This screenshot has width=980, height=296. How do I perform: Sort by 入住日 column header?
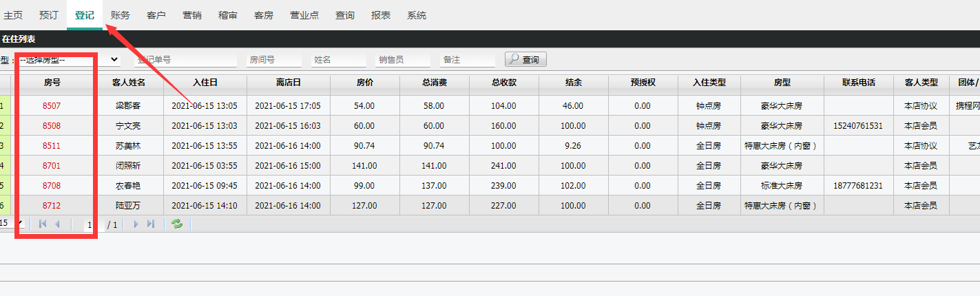pos(205,83)
